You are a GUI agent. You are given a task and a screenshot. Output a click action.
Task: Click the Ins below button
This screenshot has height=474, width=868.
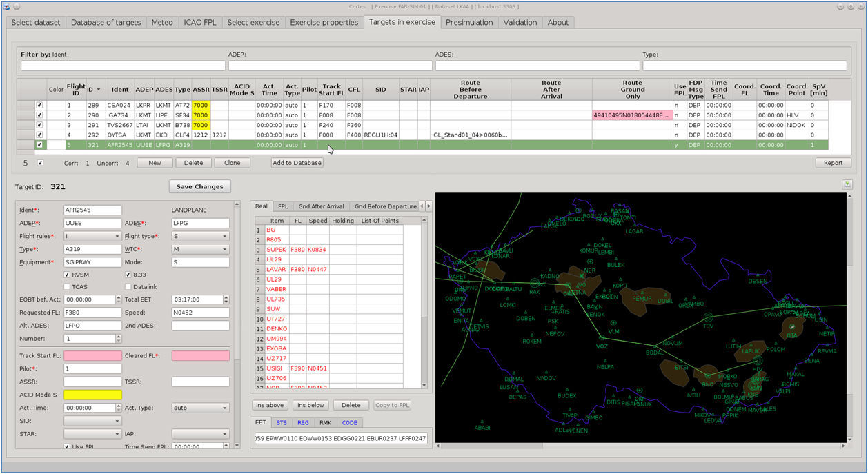pos(310,405)
